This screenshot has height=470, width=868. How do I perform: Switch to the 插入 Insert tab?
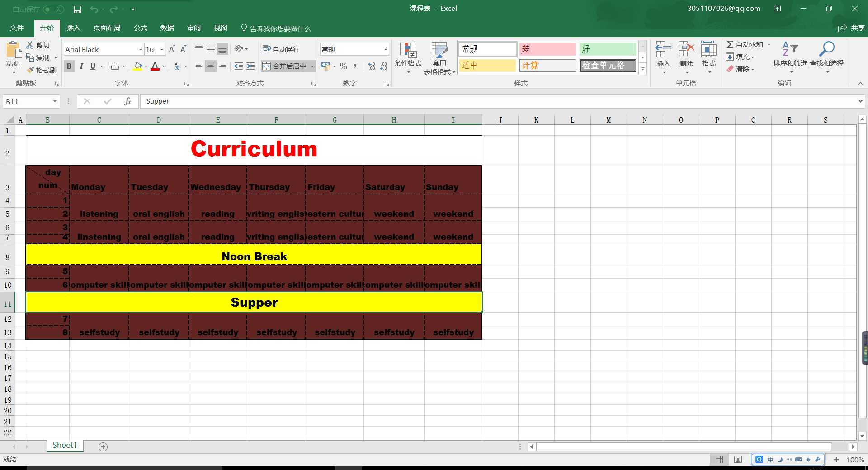[73, 28]
